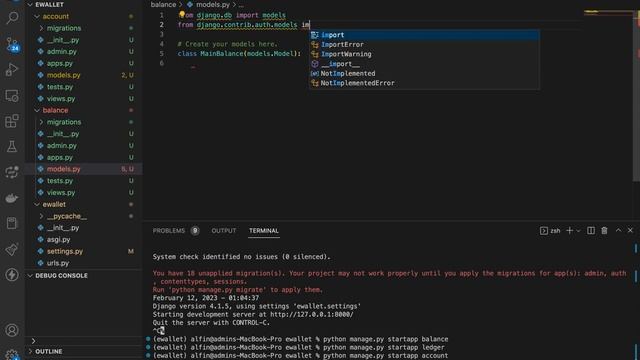The width and height of the screenshot is (640, 360).
Task: Open the Docker whale icon
Action: tap(12, 198)
